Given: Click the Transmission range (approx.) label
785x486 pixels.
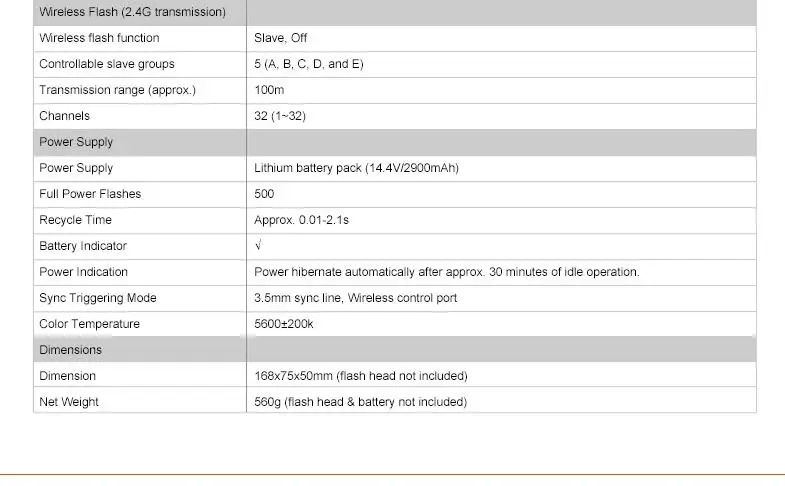Looking at the screenshot, I should 117,90.
